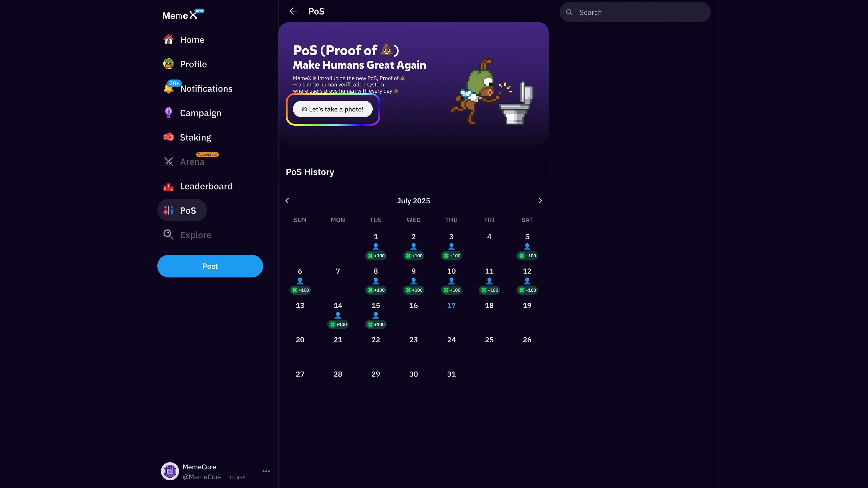Click the Campaign balloon icon
868x488 pixels.
(168, 113)
